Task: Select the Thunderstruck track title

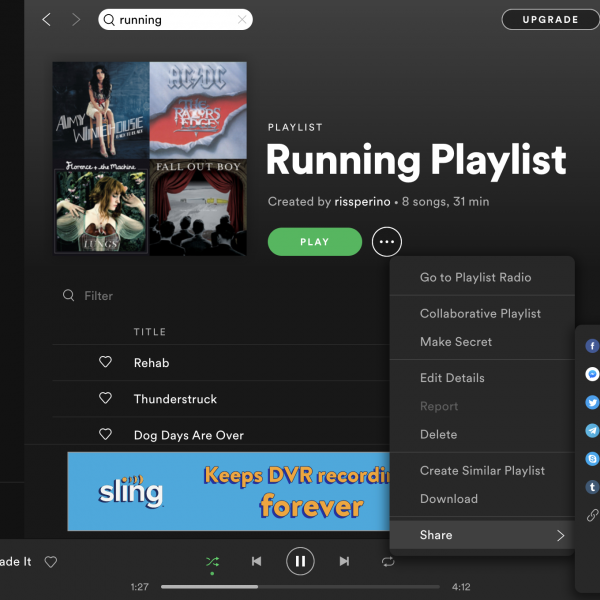Action: pos(175,399)
